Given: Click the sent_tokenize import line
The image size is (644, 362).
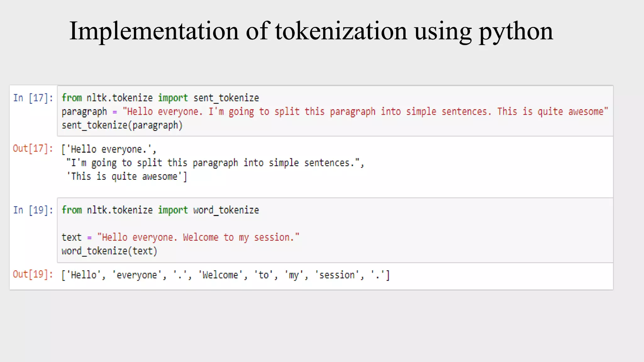Looking at the screenshot, I should [x=160, y=98].
